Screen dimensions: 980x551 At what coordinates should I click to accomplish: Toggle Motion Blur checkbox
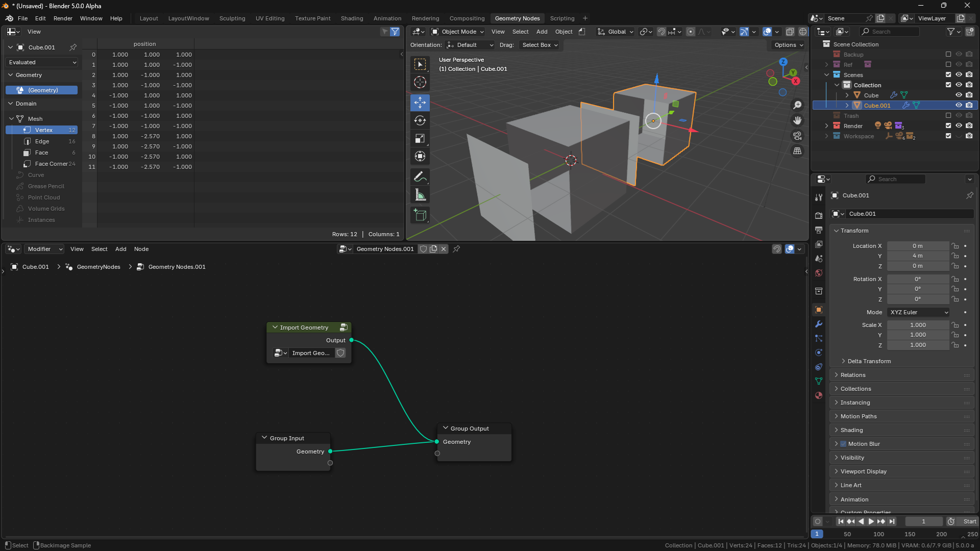tap(843, 444)
